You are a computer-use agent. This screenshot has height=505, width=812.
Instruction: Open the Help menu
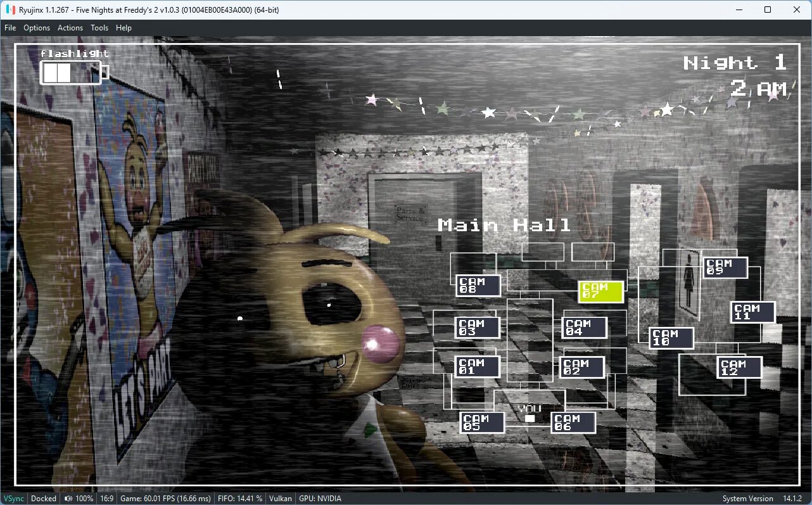(124, 28)
